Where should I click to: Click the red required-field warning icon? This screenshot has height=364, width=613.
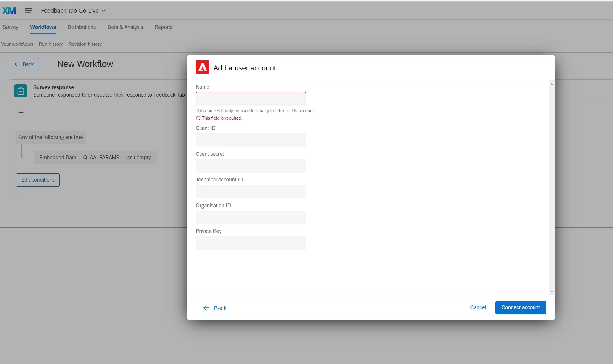(x=198, y=118)
